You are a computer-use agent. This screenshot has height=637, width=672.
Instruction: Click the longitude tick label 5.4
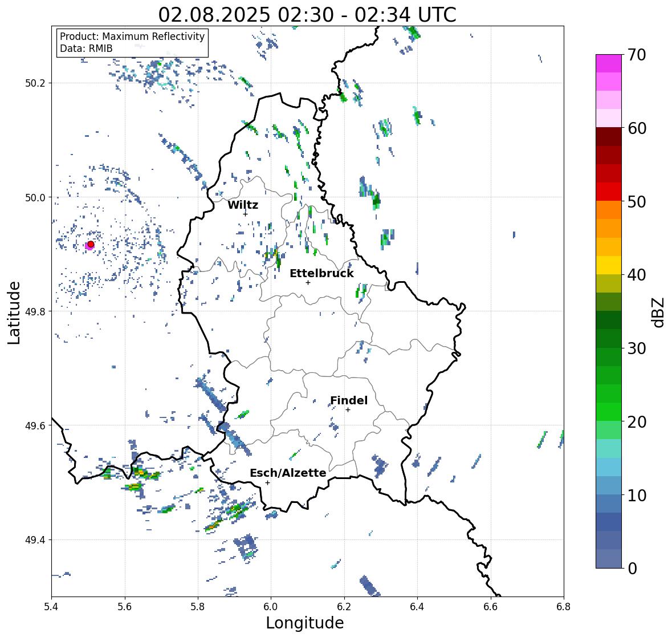click(x=51, y=607)
